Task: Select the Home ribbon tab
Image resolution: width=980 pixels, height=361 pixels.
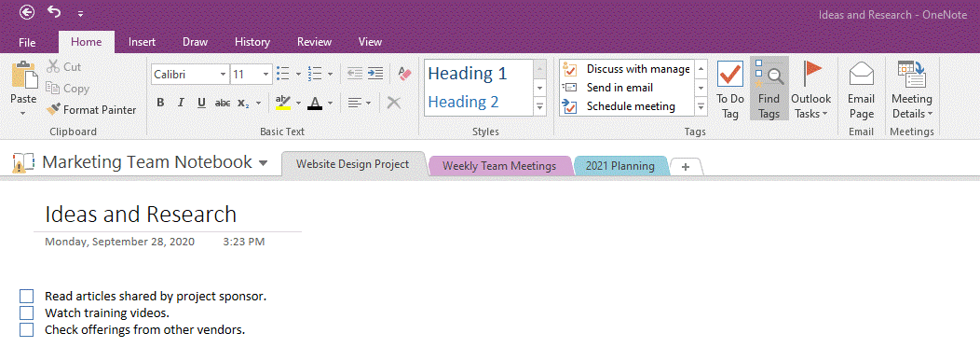Action: 87,42
